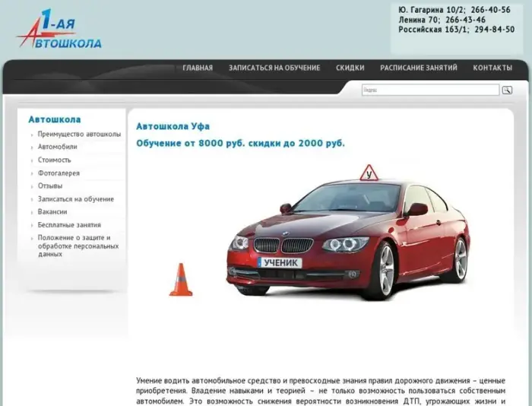
Task: Click the red BMW car image
Action: 348,233
